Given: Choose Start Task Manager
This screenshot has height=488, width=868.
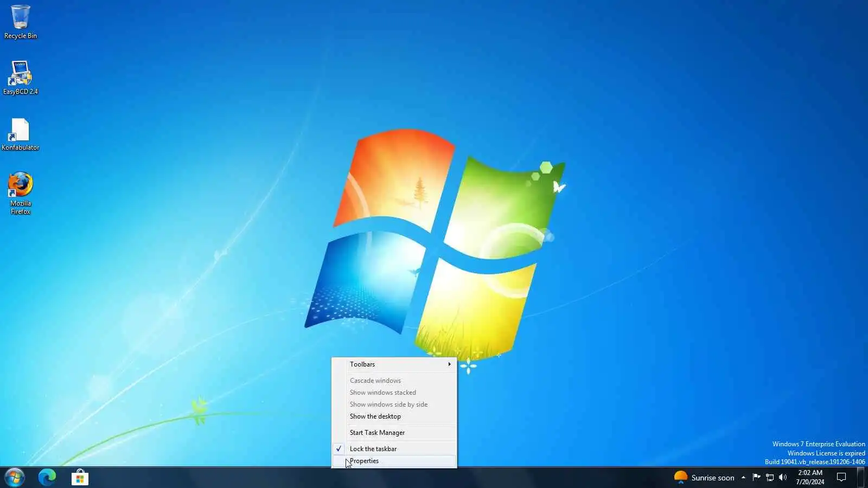Looking at the screenshot, I should (x=394, y=433).
